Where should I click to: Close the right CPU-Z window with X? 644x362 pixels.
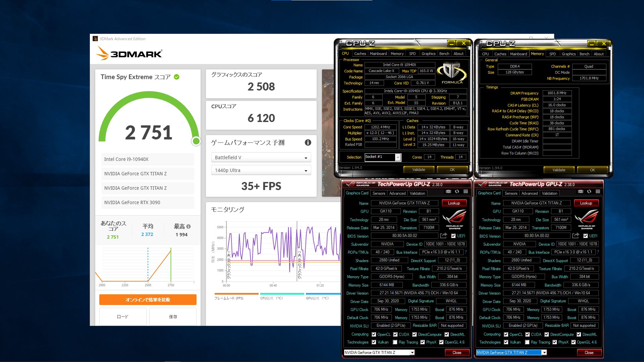point(604,44)
